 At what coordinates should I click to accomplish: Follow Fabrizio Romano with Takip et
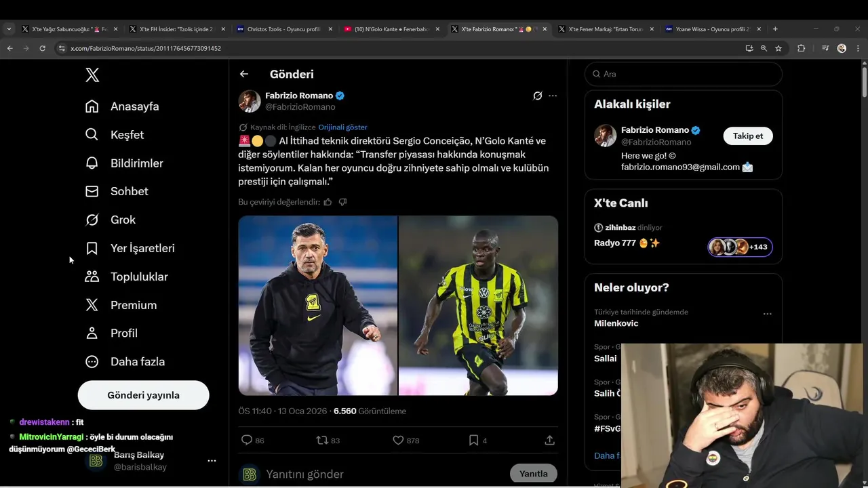coord(748,136)
